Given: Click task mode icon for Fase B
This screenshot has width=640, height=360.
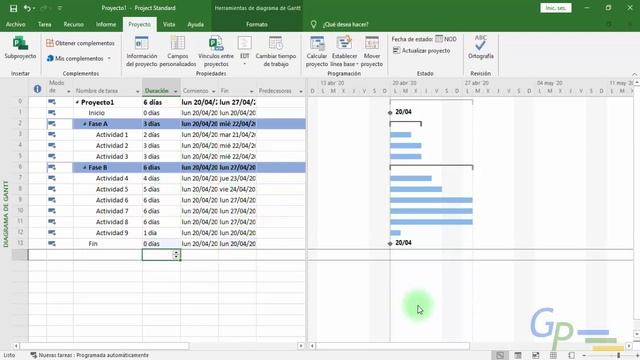Looking at the screenshot, I should [52, 167].
